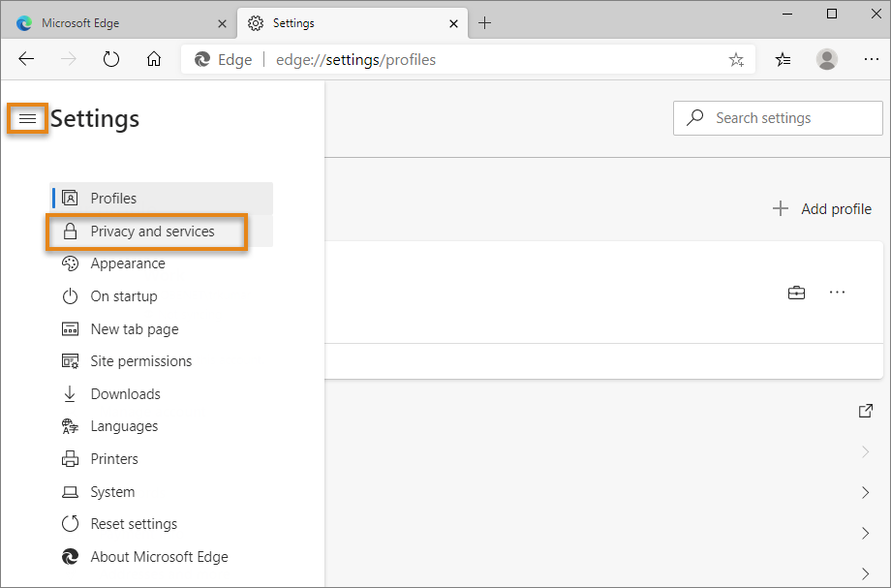
Task: Add this page to favorites star
Action: [x=736, y=60]
